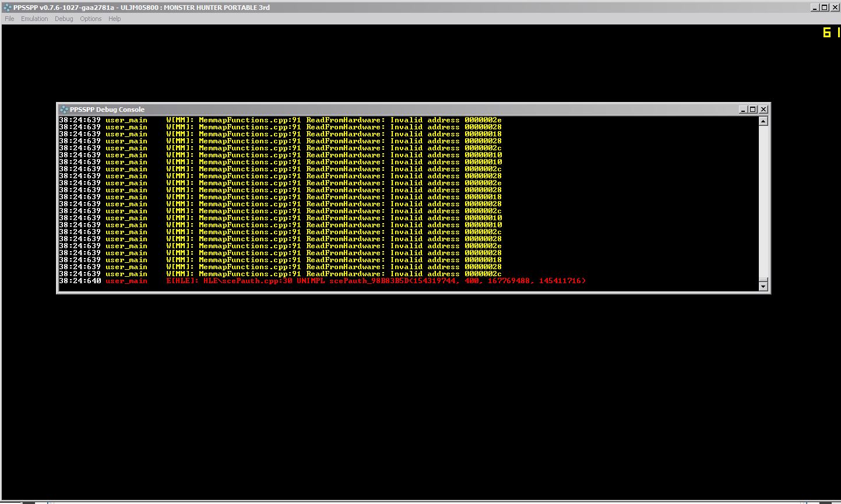Image resolution: width=841 pixels, height=504 pixels.
Task: Click the PPSSPP icon in main title bar
Action: 7,8
